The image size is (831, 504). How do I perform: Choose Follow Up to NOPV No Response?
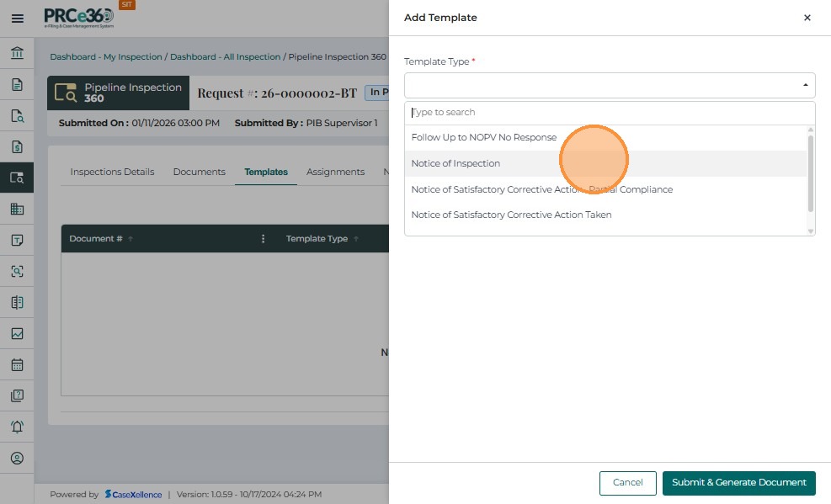(483, 137)
